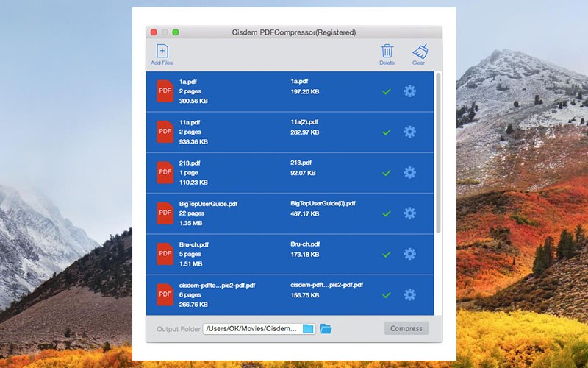Click the Output Folder path field

coord(259,328)
